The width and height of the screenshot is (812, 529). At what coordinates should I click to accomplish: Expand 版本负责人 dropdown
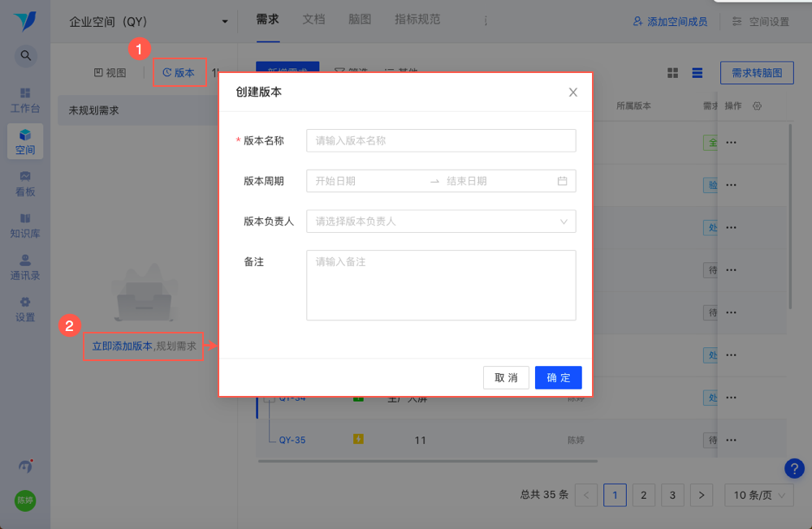pyautogui.click(x=441, y=221)
